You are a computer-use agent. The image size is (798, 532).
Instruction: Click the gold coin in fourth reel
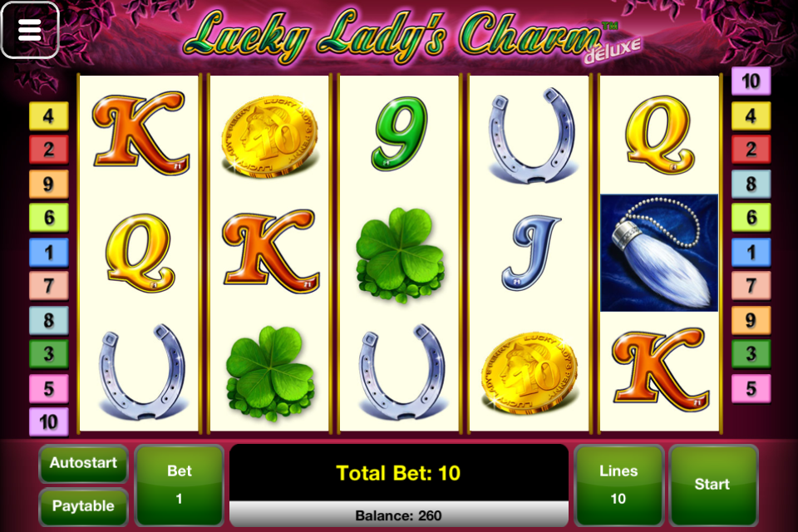530,372
